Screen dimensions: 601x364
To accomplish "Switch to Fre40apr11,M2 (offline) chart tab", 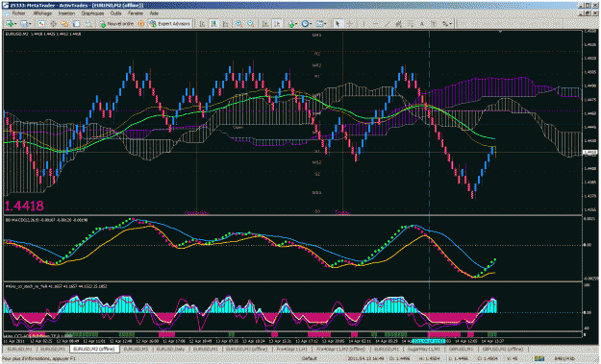I will pyautogui.click(x=341, y=349).
